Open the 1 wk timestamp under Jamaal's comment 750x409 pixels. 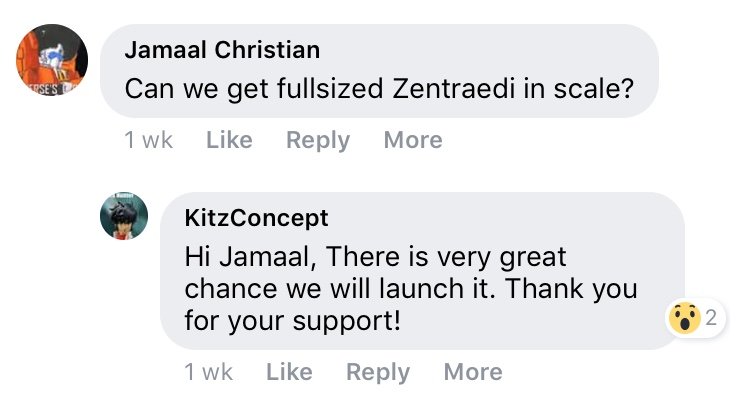pos(148,140)
